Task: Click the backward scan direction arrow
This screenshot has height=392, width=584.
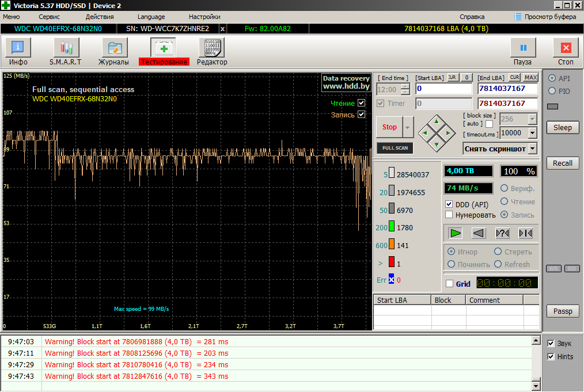Action: [479, 233]
